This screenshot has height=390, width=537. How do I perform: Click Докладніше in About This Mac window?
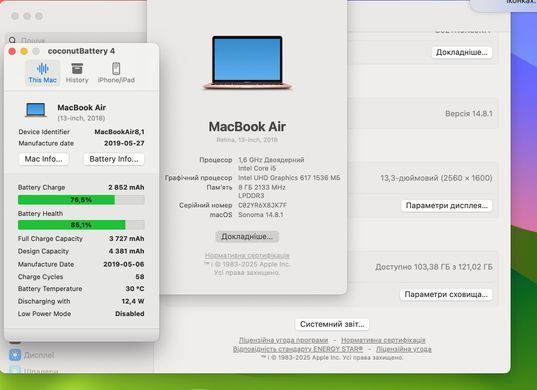pyautogui.click(x=247, y=237)
